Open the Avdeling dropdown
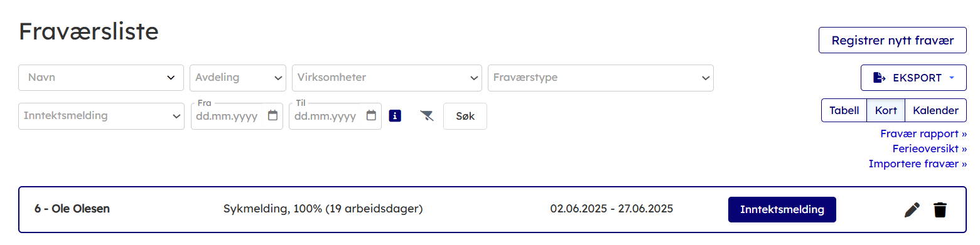This screenshot has width=980, height=245. click(x=238, y=78)
